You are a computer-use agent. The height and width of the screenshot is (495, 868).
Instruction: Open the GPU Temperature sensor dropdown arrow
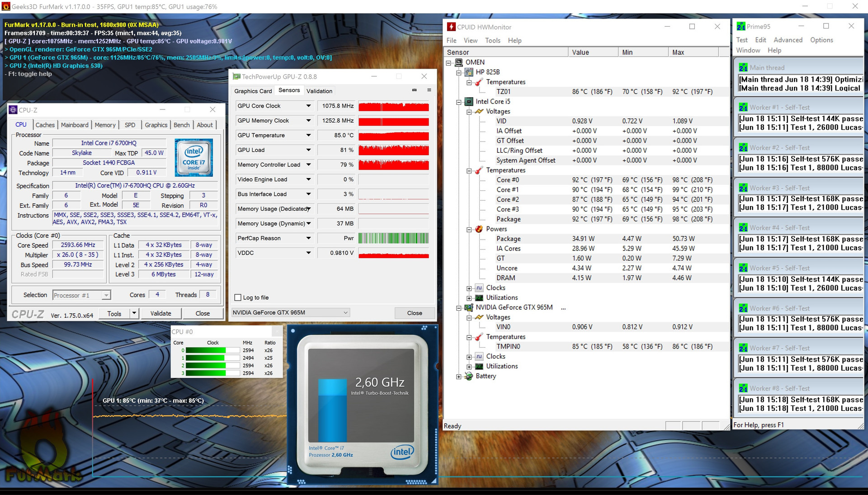click(308, 135)
